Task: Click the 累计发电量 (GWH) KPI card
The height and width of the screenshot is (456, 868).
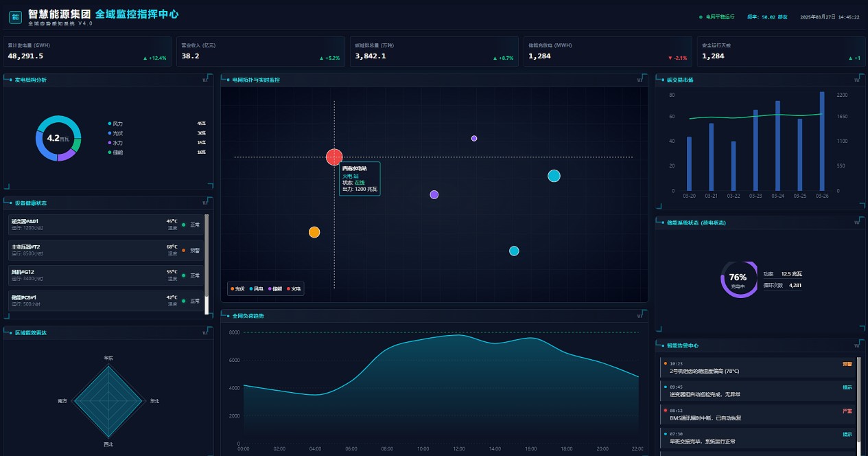Action: point(87,52)
